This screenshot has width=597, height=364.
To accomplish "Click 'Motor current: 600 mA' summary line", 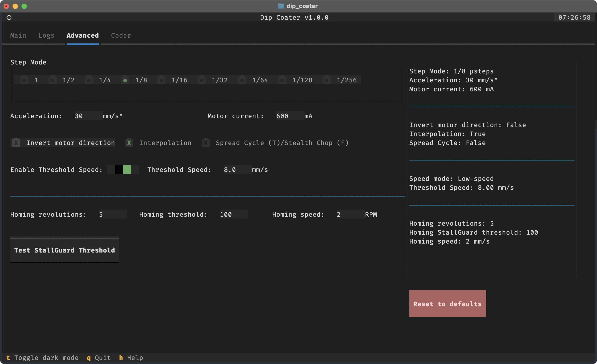I will coord(452,89).
